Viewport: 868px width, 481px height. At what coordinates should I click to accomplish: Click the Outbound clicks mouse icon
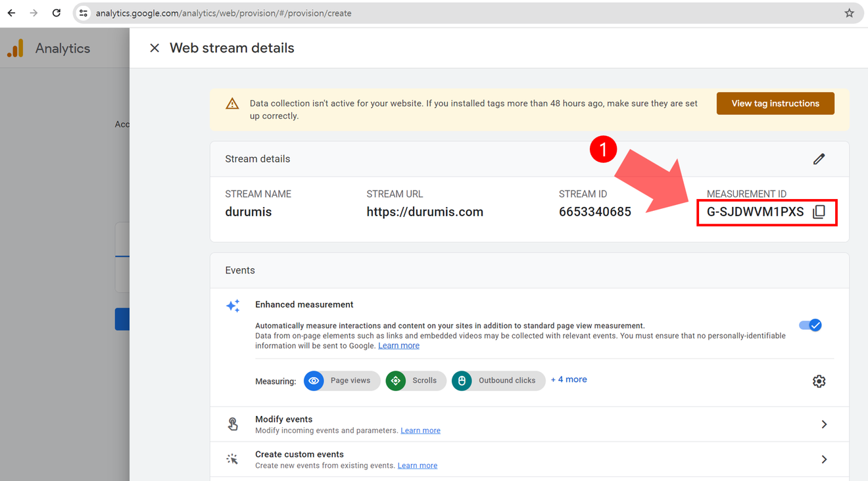(462, 380)
